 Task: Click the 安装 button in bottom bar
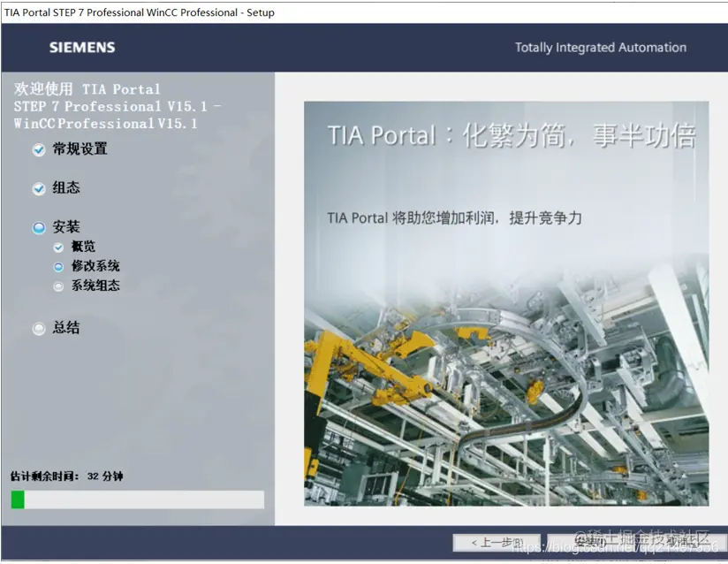(591, 543)
